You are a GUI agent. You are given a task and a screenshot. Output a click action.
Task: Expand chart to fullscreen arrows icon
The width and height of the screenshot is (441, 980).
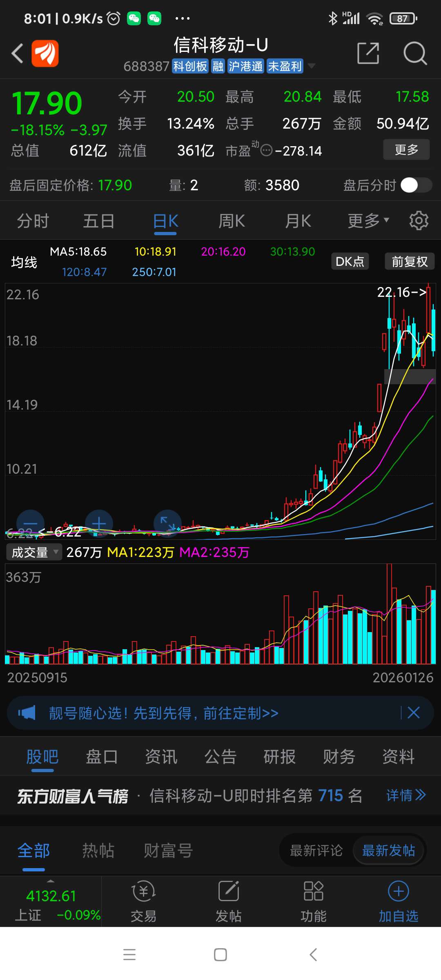pyautogui.click(x=167, y=523)
